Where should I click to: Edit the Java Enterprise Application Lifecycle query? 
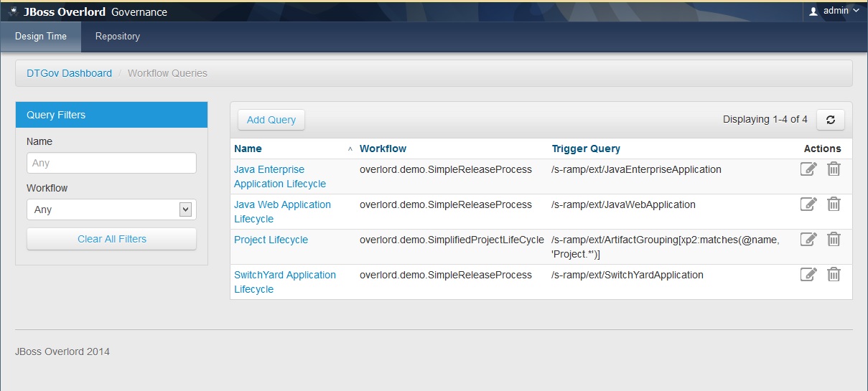(x=808, y=169)
